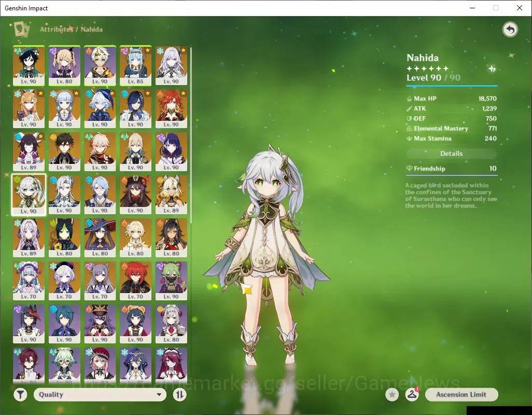Select Neuvillette portrait
Image resolution: width=532 pixels, height=415 pixels.
click(64, 195)
